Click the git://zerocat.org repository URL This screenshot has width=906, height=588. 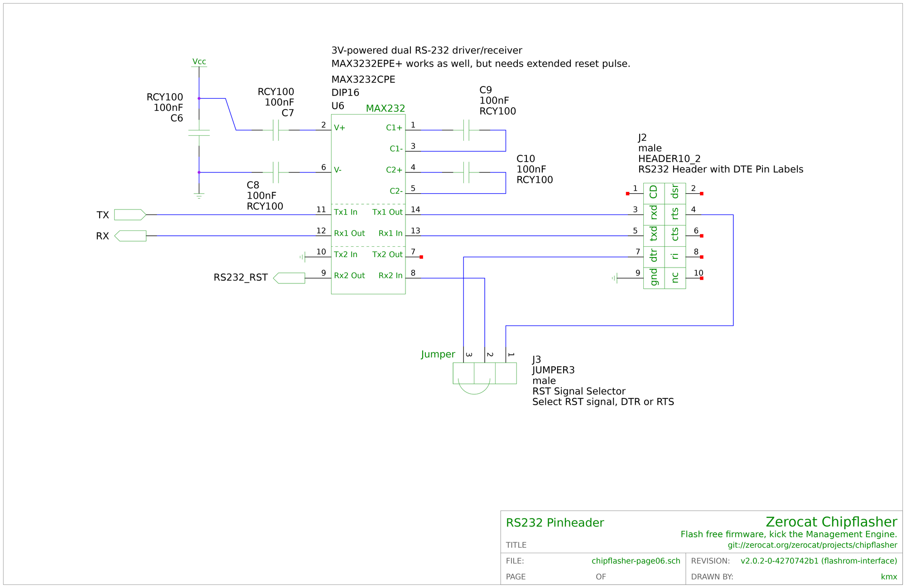pyautogui.click(x=813, y=545)
